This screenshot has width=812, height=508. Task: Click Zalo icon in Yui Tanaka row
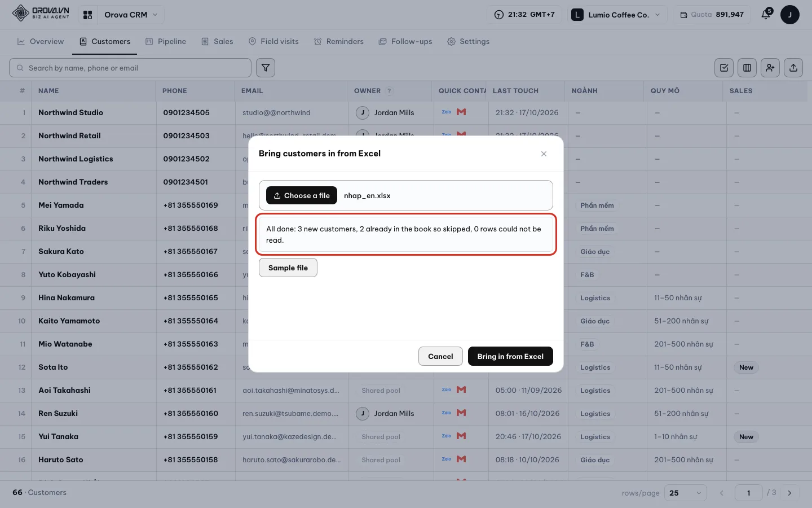447,436
